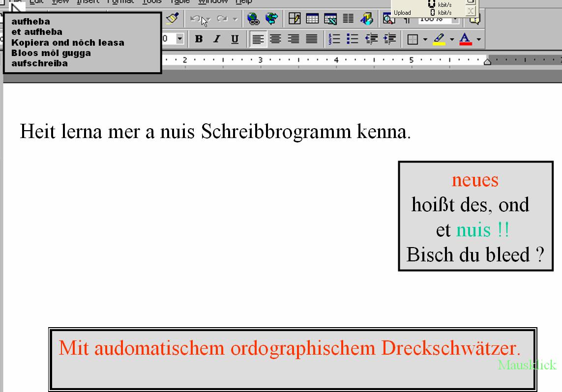Viewport: 562px width, 392px height.
Task: Select the "aufschreiba" menu entry
Action: pos(39,63)
